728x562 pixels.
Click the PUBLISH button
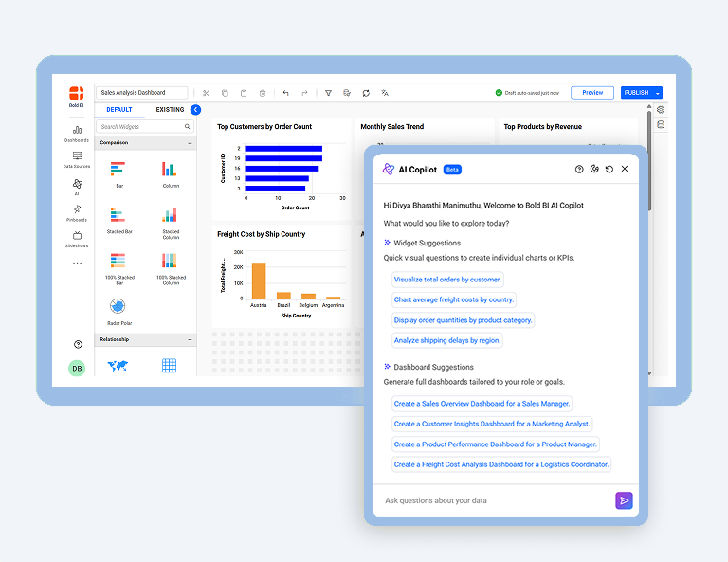point(637,93)
